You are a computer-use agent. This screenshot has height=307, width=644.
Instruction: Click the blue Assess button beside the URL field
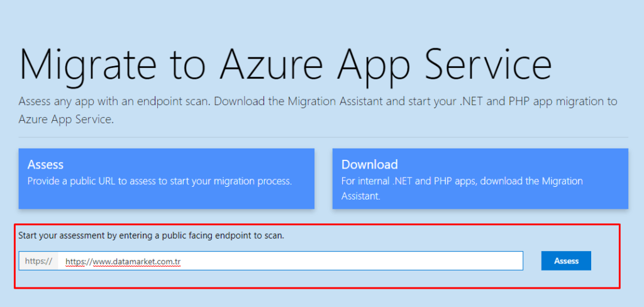[x=566, y=260]
